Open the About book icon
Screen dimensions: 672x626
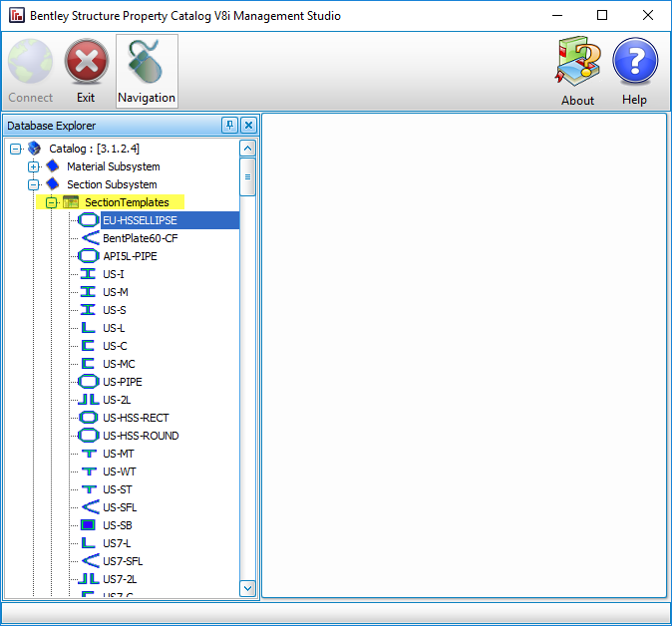coord(577,62)
